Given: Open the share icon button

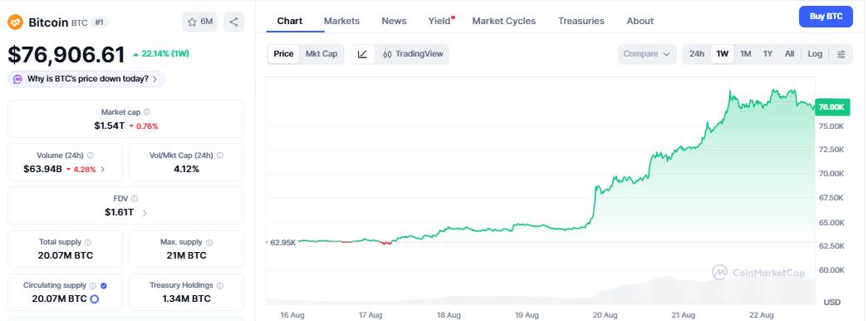Looking at the screenshot, I should [233, 22].
